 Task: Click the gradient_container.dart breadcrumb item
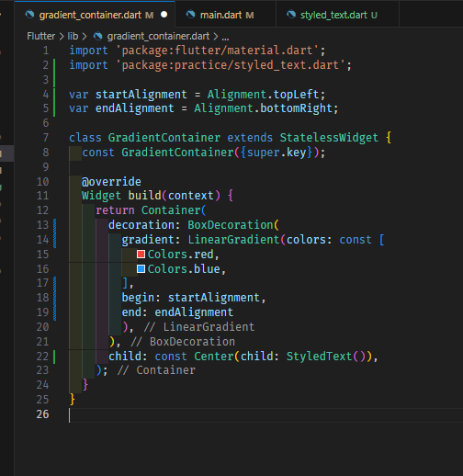[158, 36]
